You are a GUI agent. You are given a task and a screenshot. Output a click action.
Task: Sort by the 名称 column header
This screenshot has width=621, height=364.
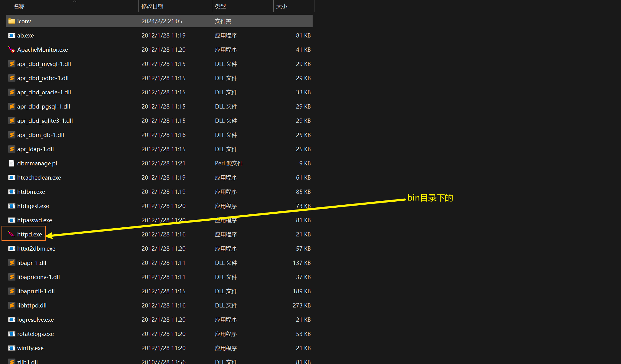click(x=19, y=6)
